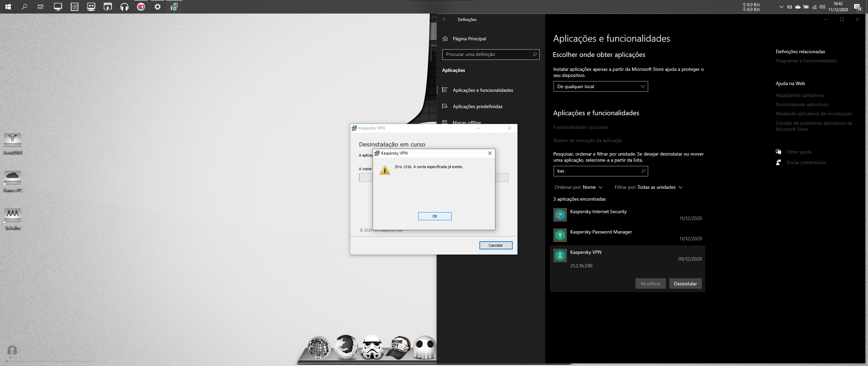Click the Kaspersky VPN list icon
868x366 pixels.
[560, 256]
